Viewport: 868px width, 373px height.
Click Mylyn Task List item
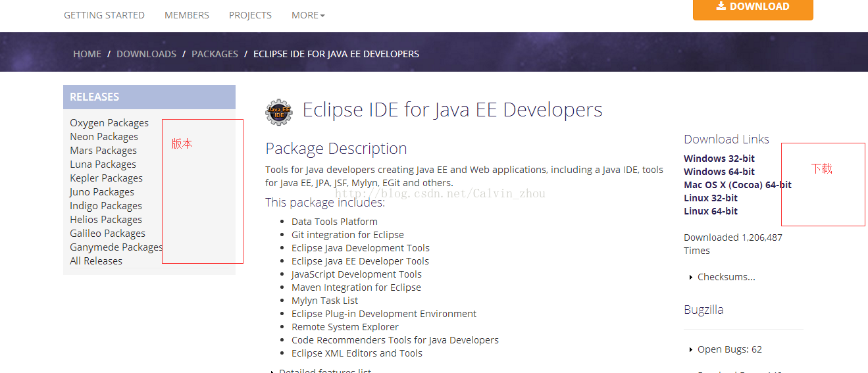[x=325, y=301]
